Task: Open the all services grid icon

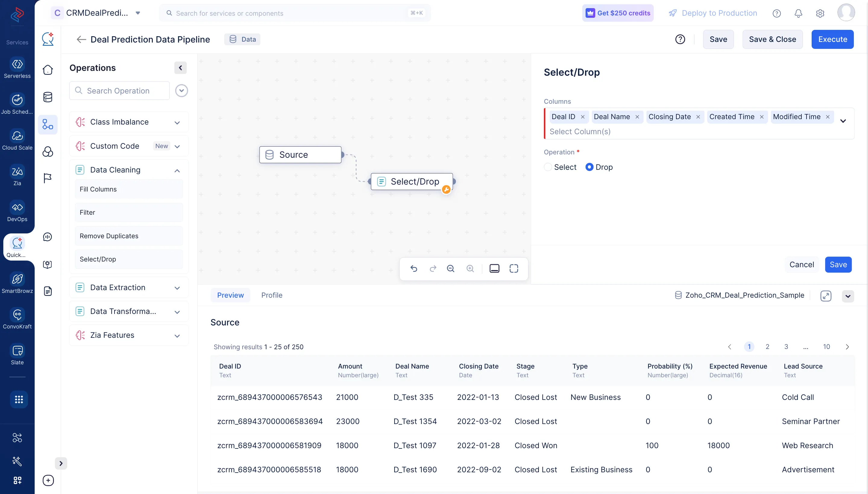Action: [x=19, y=399]
